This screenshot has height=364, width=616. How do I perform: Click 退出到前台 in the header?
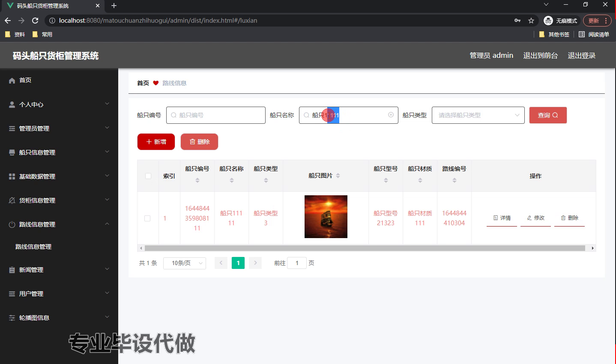click(541, 56)
